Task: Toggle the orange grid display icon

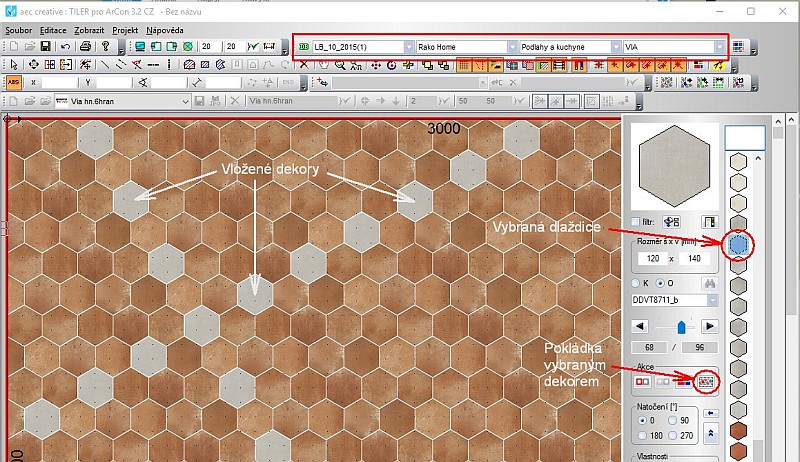Action: coord(463,65)
